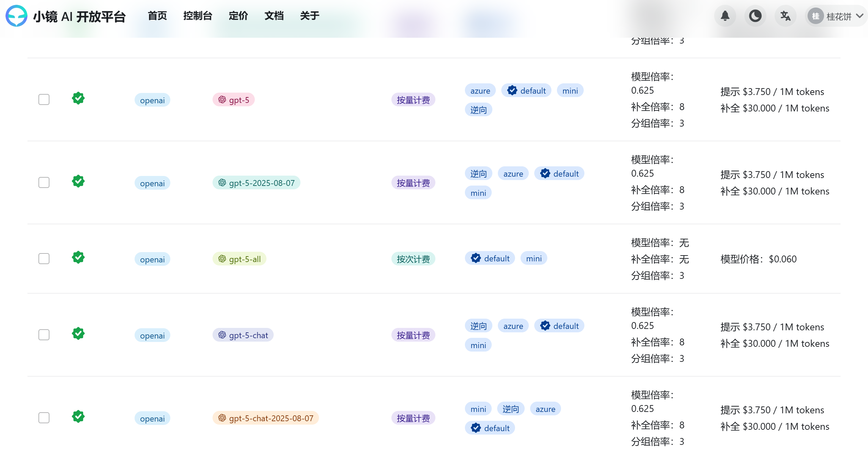
Task: Click green status badge in gpt-5-all row
Action: click(x=78, y=257)
